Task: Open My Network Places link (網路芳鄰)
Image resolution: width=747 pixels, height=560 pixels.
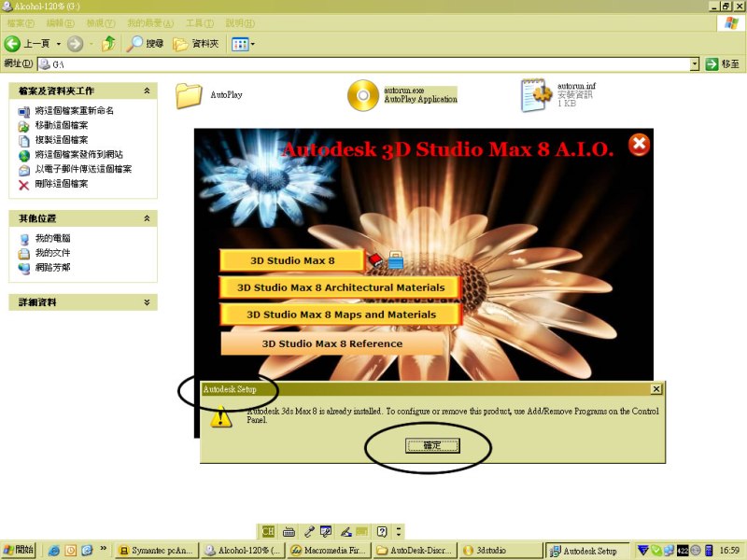Action: (53, 268)
